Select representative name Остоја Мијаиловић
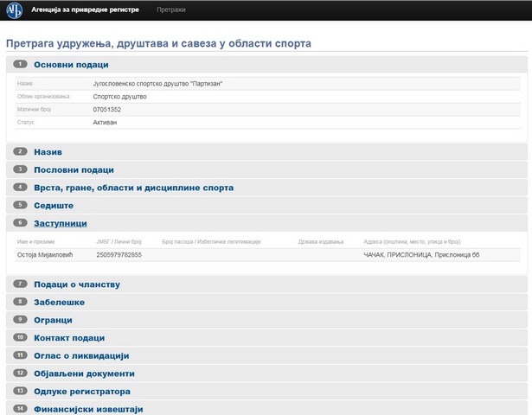 tap(45, 255)
